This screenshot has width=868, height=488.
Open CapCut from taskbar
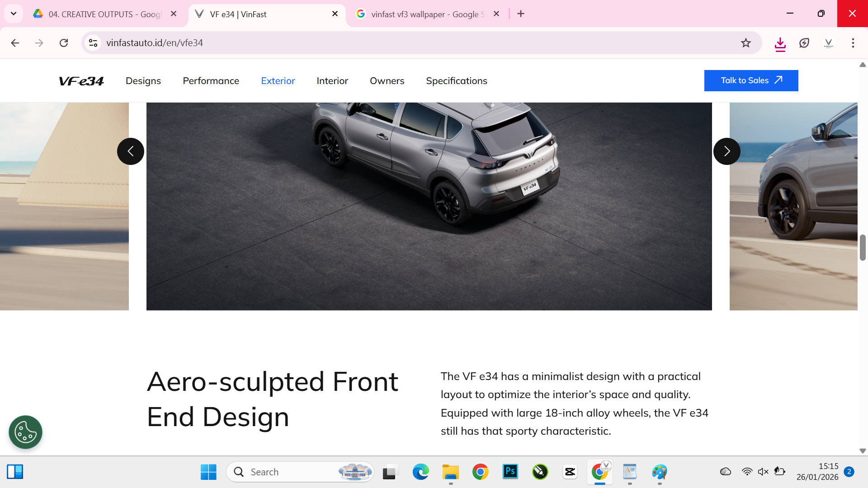(570, 472)
